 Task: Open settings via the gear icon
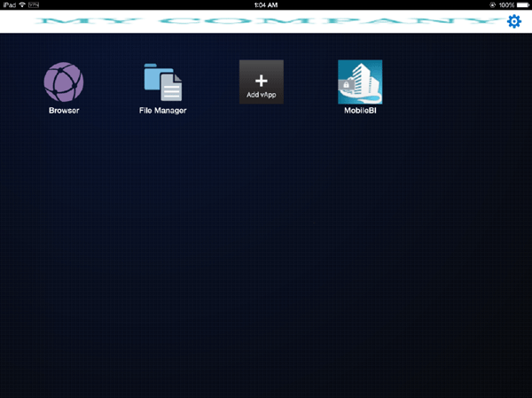coord(514,21)
